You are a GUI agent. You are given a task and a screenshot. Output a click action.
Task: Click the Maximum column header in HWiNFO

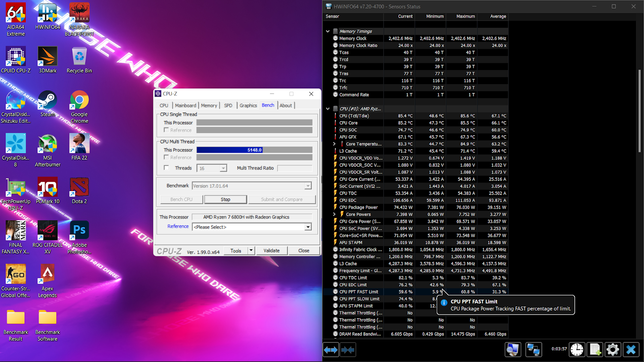pos(462,16)
